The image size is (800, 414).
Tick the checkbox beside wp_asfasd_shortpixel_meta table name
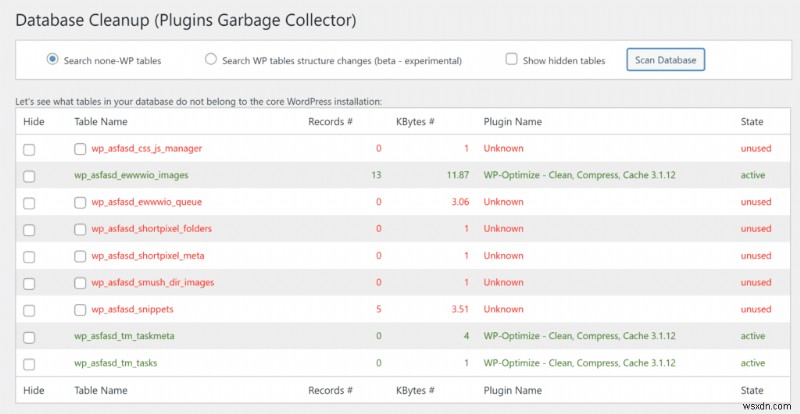pos(80,256)
